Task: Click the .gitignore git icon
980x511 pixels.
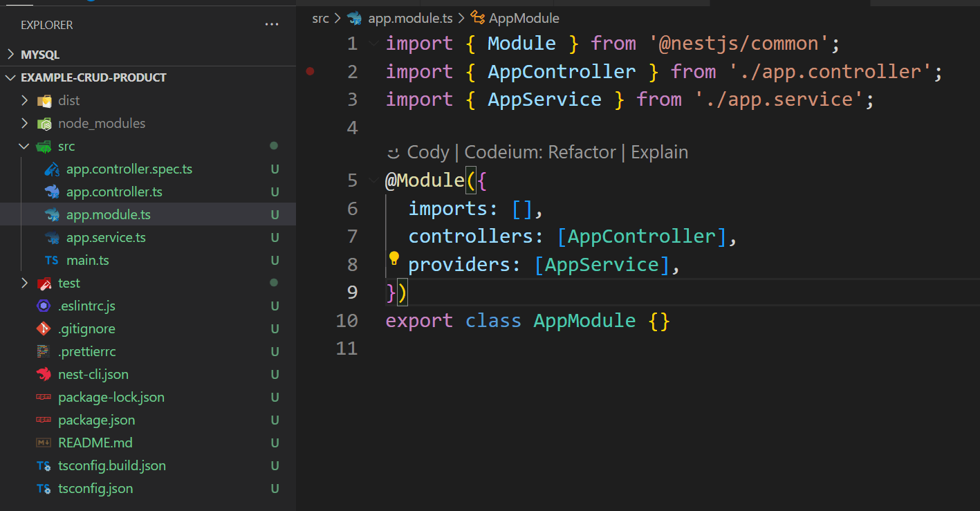Action: tap(44, 329)
